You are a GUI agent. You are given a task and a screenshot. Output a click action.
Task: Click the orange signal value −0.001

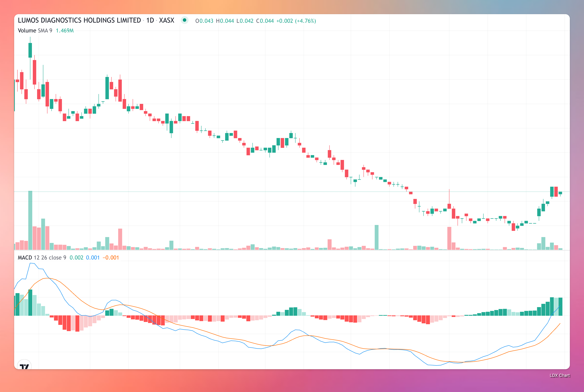pyautogui.click(x=111, y=257)
